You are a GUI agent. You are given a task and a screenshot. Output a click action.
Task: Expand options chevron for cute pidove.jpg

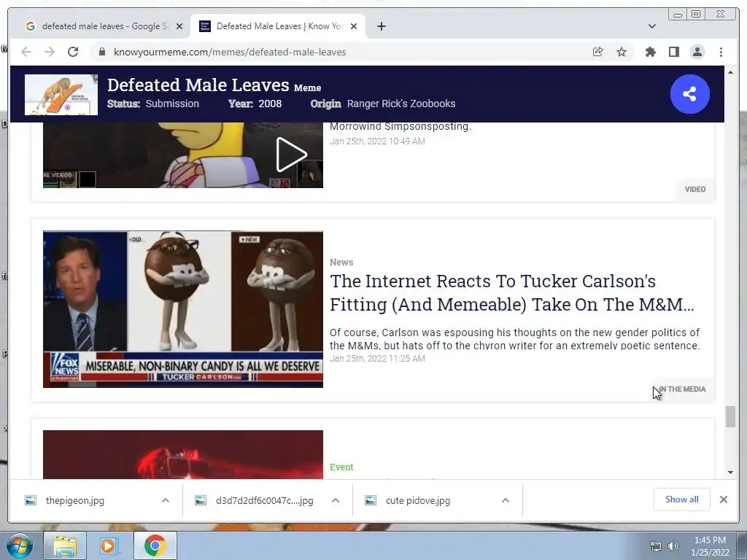506,500
